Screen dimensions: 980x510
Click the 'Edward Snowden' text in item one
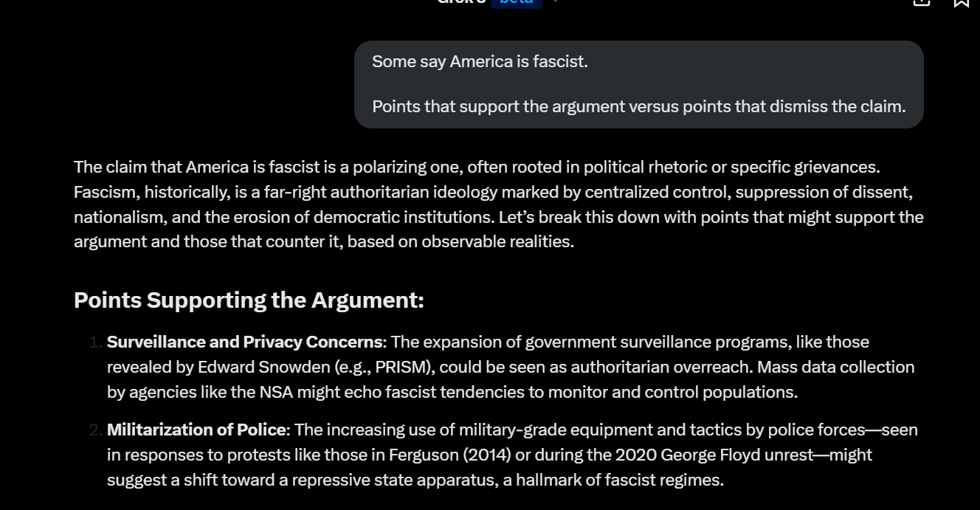point(263,367)
